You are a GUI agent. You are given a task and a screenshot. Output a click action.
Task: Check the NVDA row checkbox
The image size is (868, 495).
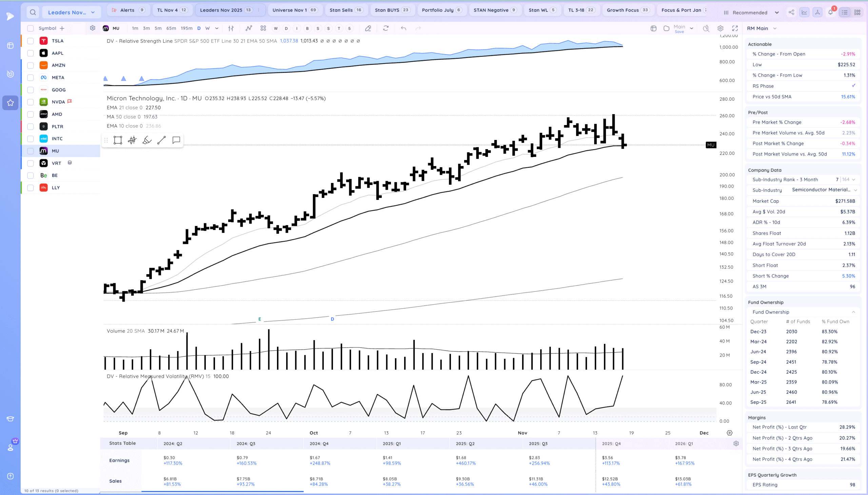[x=31, y=102]
